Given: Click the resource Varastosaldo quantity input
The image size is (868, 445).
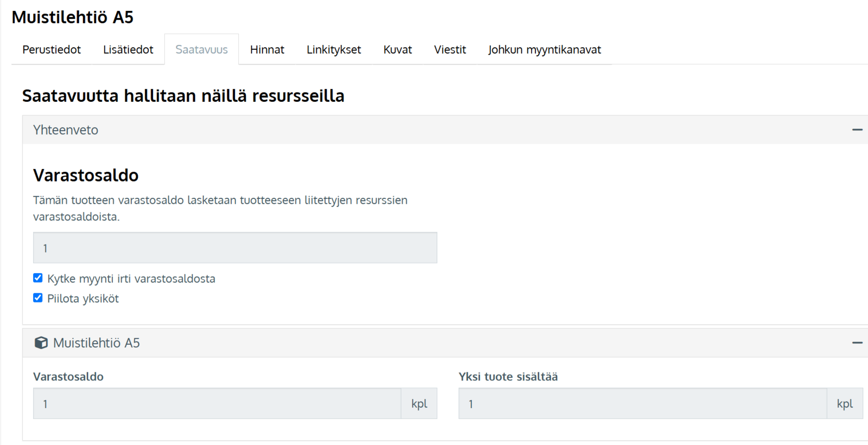Looking at the screenshot, I should [217, 404].
